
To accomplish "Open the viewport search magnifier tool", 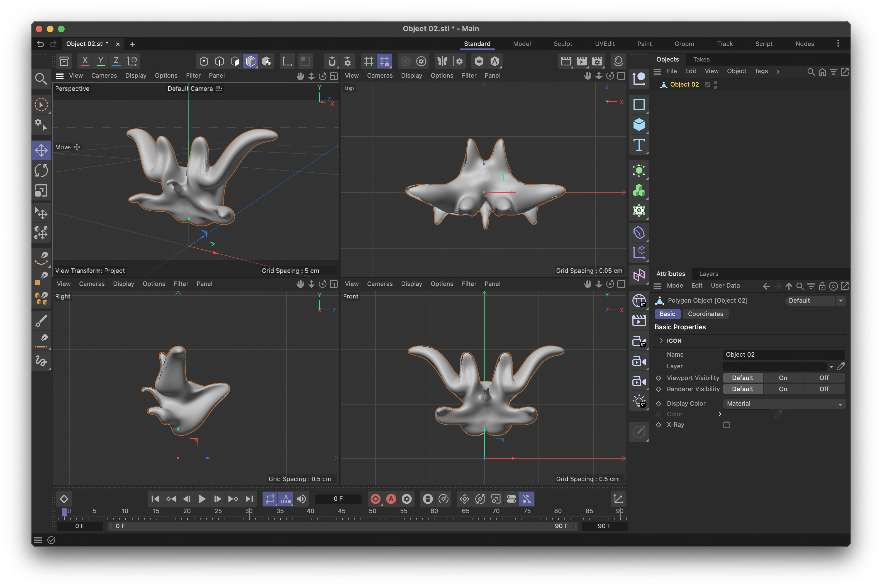I will click(x=41, y=79).
